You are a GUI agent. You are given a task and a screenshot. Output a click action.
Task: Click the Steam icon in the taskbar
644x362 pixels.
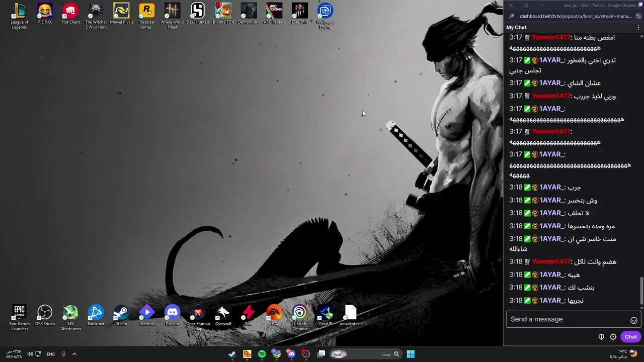(x=232, y=354)
